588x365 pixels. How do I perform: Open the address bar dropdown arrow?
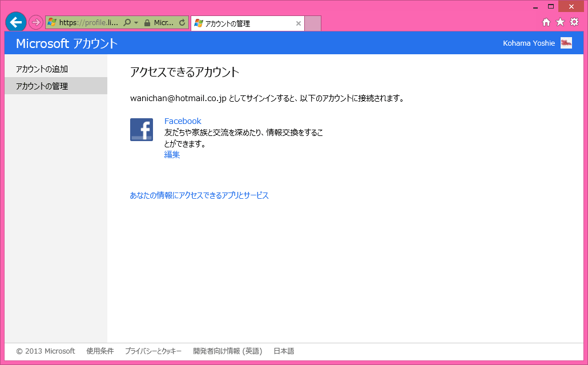(x=136, y=23)
